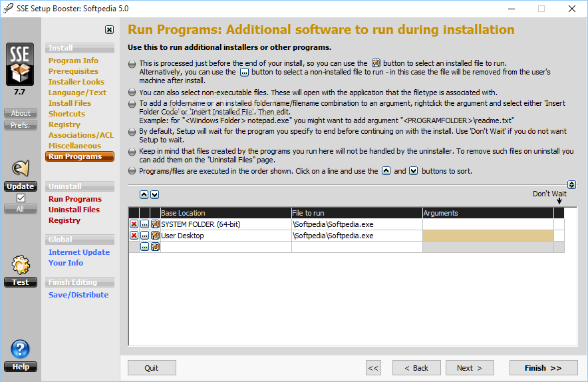Click the Quit button

152,368
